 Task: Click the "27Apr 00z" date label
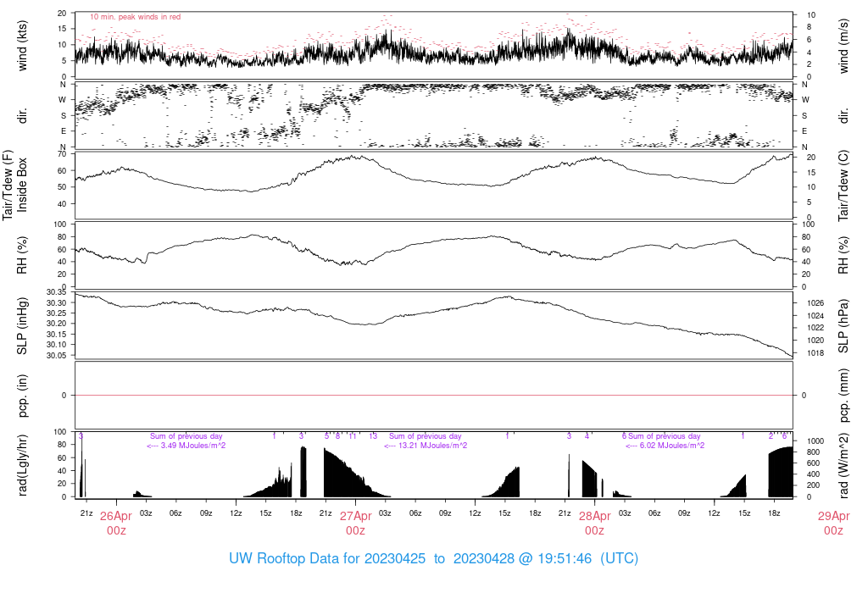pos(355,524)
